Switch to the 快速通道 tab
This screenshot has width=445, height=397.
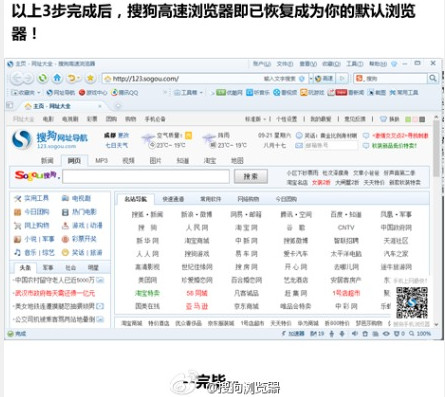pyautogui.click(x=173, y=199)
